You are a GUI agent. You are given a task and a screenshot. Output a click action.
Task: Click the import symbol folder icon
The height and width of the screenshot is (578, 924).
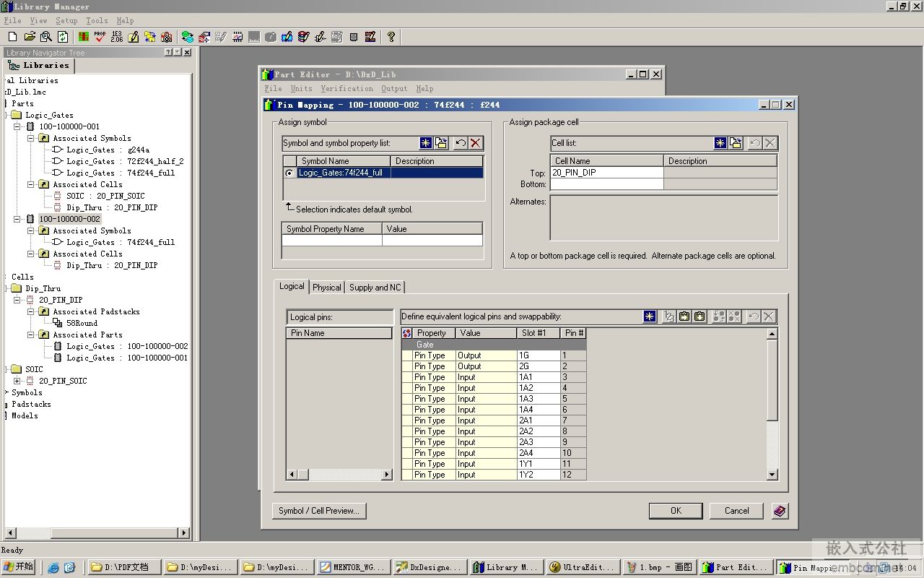(441, 143)
